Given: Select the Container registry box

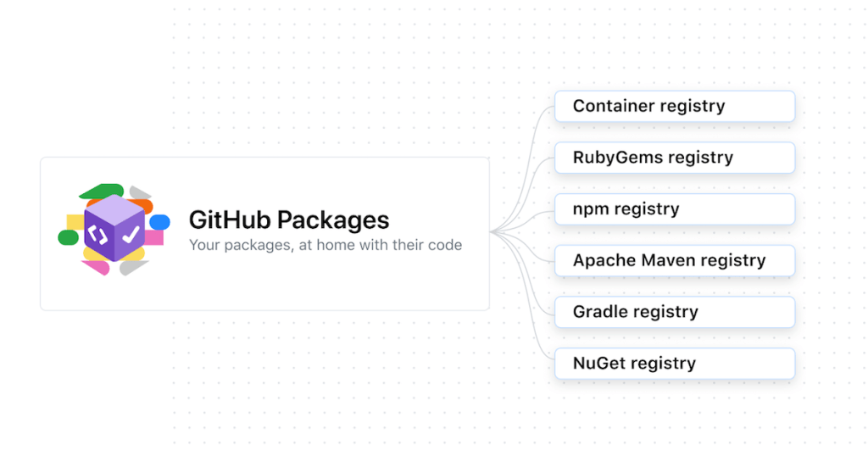Looking at the screenshot, I should tap(674, 107).
